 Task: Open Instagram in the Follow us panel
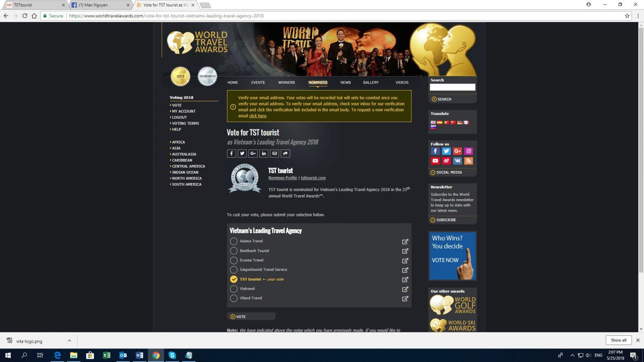[x=469, y=151]
